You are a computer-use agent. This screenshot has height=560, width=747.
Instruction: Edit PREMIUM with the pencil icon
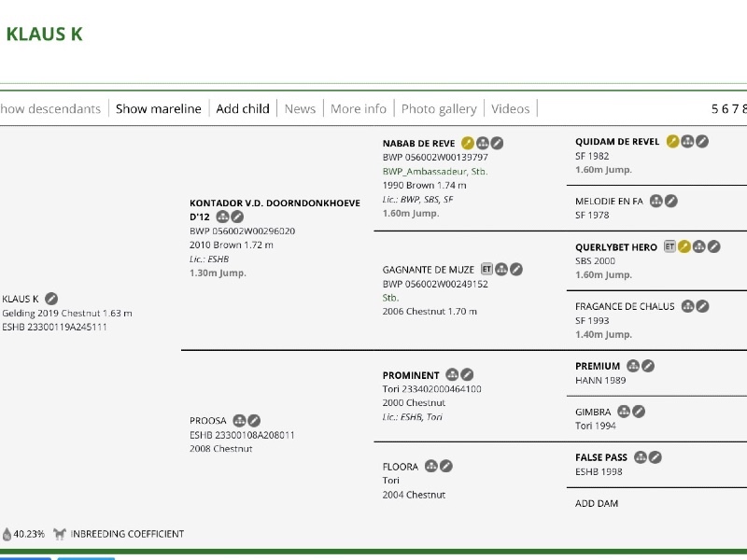[x=648, y=366]
